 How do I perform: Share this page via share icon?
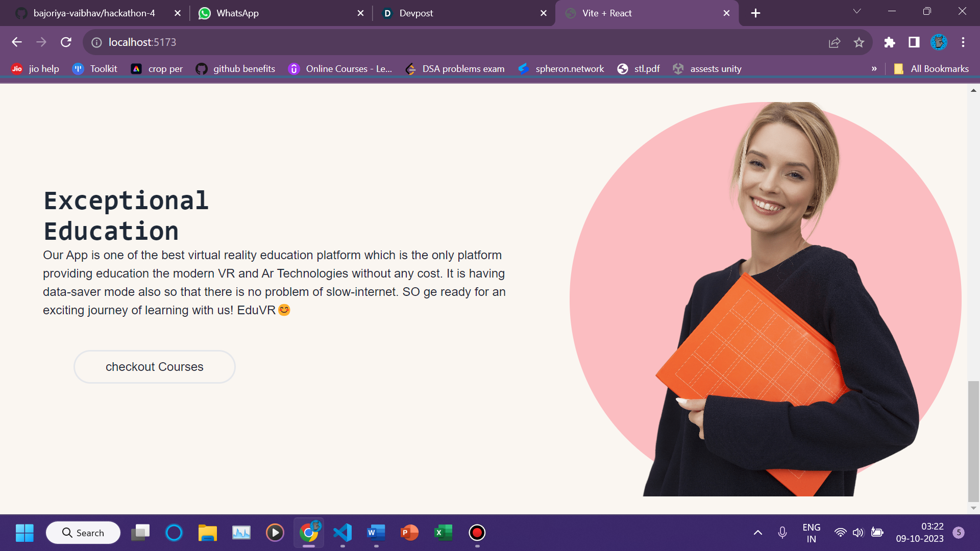coord(835,42)
